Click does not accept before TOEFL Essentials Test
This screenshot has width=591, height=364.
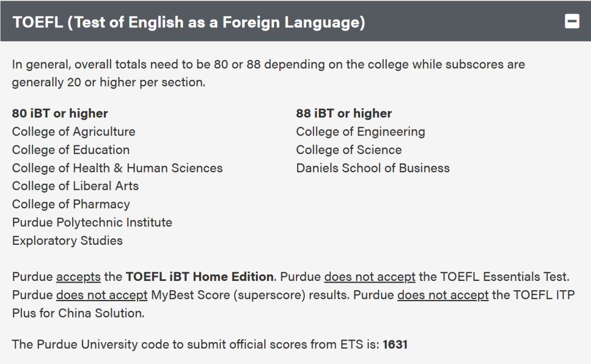tap(370, 277)
